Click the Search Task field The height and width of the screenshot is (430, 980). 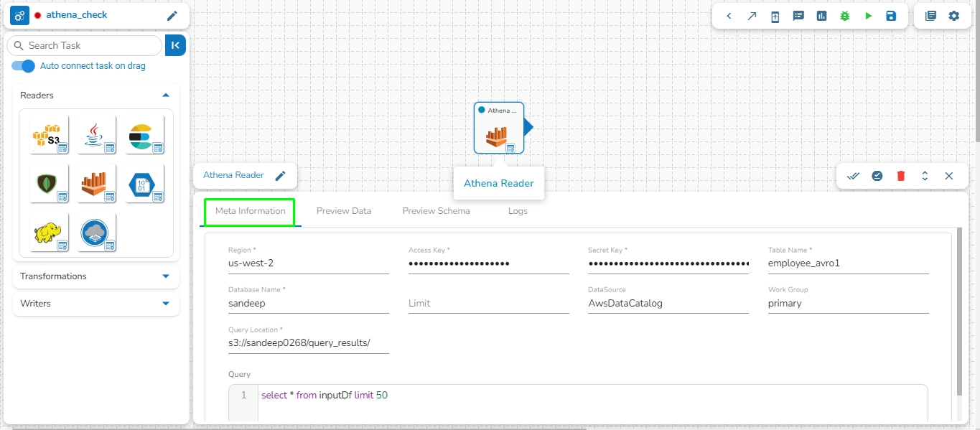pos(84,45)
